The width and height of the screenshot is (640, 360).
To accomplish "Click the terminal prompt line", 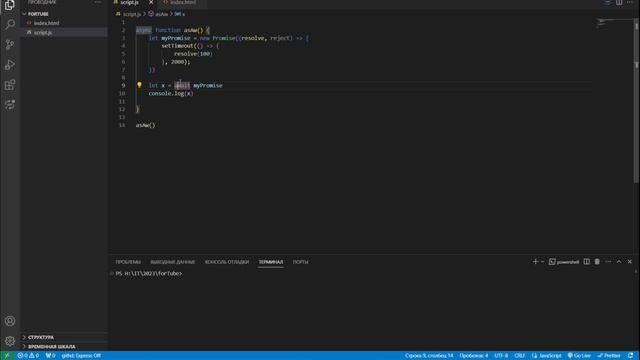I will point(149,273).
